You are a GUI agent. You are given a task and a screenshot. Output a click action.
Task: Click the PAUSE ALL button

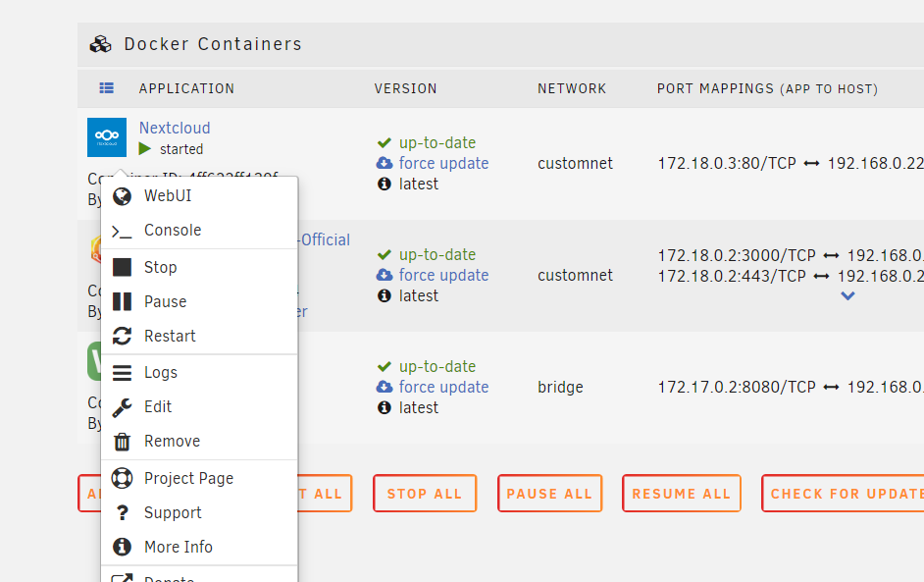[x=549, y=494]
